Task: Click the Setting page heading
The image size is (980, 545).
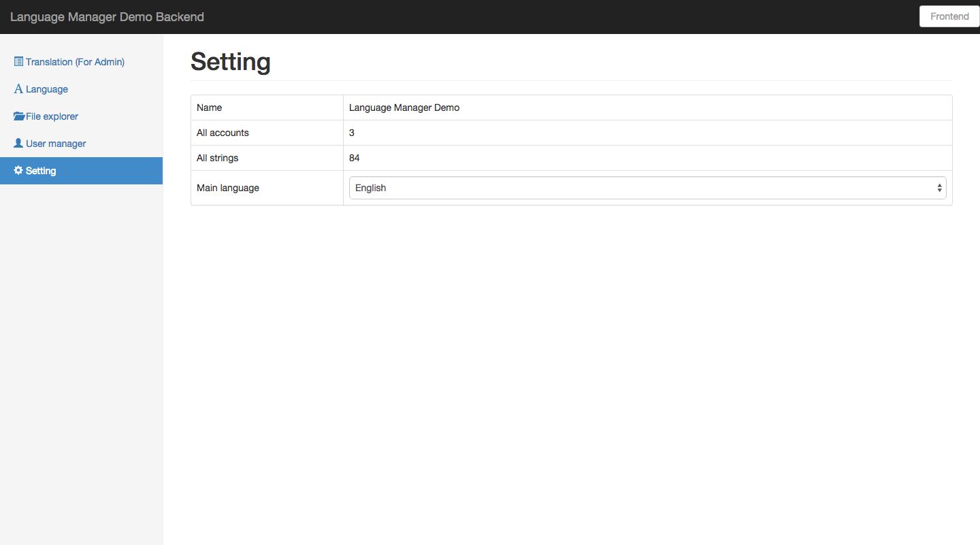Action: (x=231, y=62)
